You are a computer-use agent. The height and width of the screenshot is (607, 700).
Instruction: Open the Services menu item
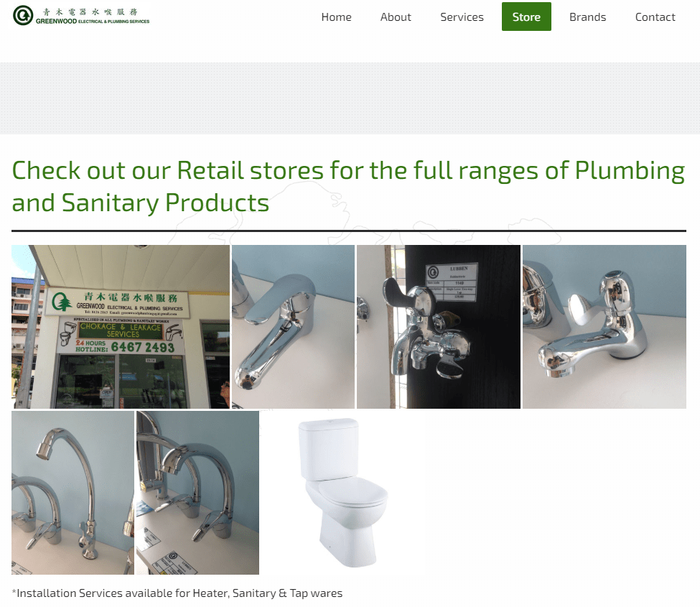click(462, 17)
